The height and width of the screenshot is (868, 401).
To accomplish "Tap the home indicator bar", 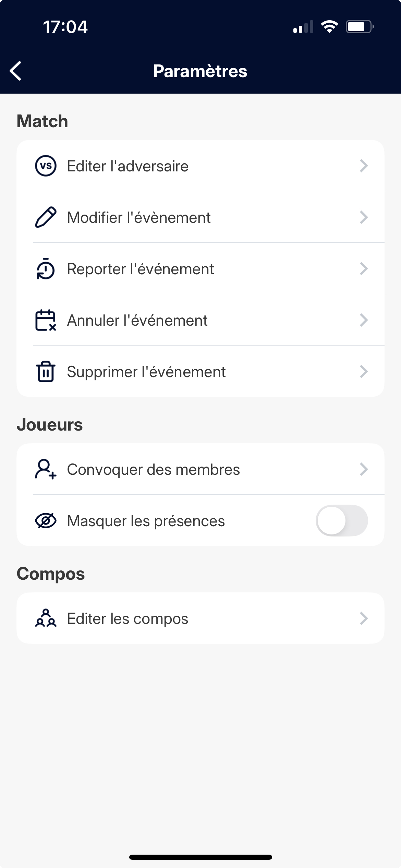I will (200, 857).
